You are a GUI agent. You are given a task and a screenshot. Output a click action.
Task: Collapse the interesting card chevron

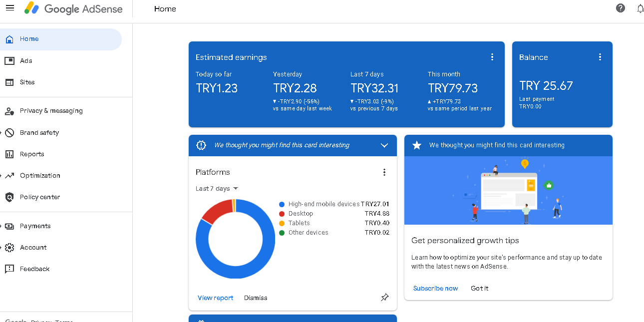[x=384, y=145]
